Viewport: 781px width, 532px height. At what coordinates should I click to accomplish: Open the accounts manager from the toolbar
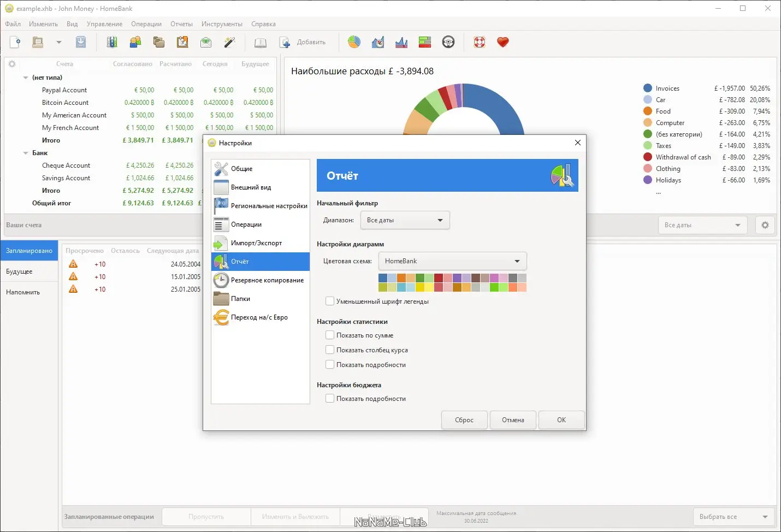(112, 42)
